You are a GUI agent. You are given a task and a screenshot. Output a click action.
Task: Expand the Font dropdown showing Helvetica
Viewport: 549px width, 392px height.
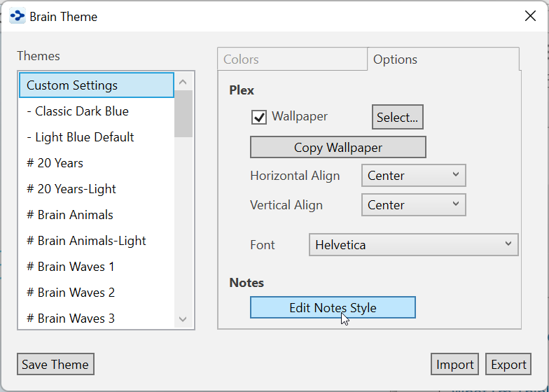click(413, 245)
